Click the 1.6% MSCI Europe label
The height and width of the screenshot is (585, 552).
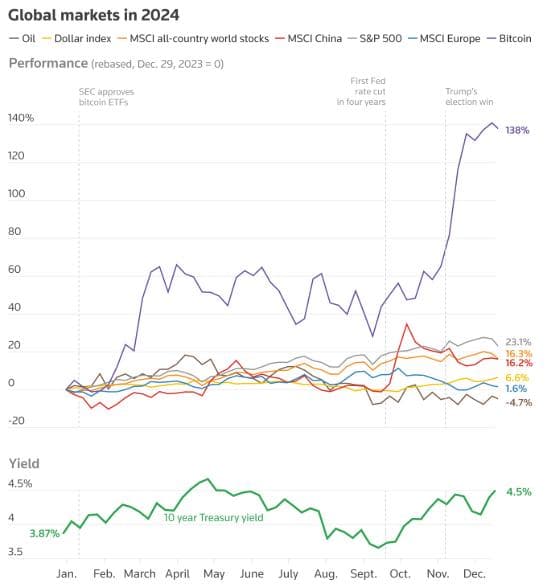tap(516, 389)
